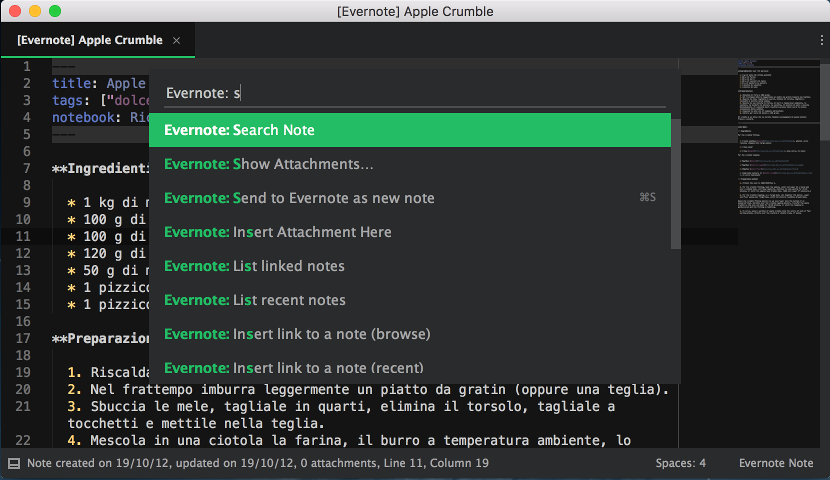Click the '1 kg di' ingredient line

click(109, 203)
